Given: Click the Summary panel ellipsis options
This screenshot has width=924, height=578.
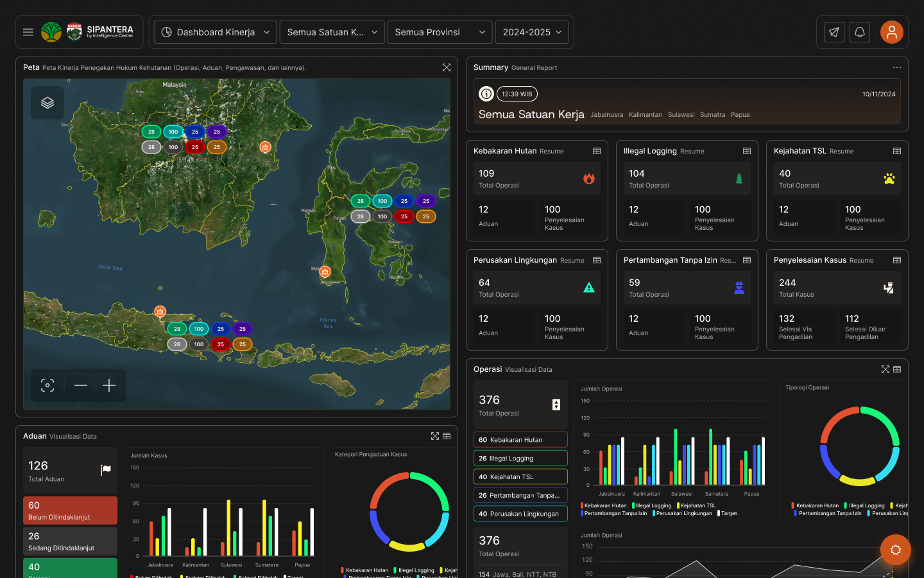Looking at the screenshot, I should (x=897, y=67).
